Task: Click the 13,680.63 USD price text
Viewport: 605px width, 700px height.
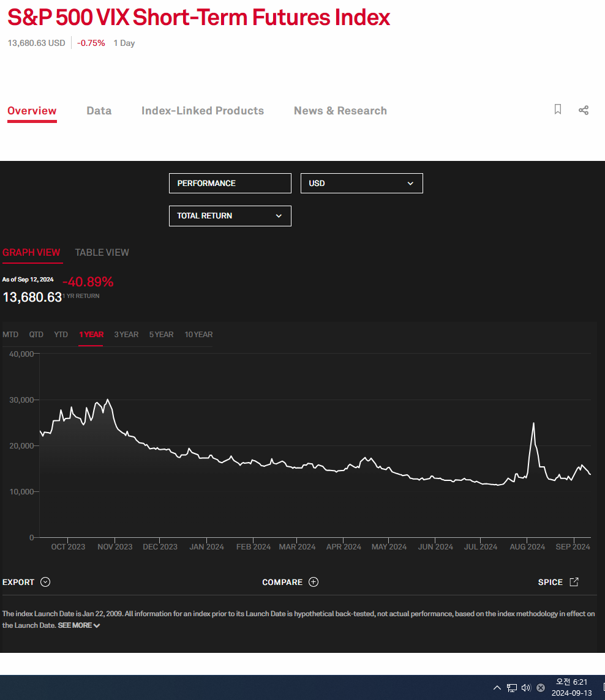Action: pyautogui.click(x=36, y=43)
